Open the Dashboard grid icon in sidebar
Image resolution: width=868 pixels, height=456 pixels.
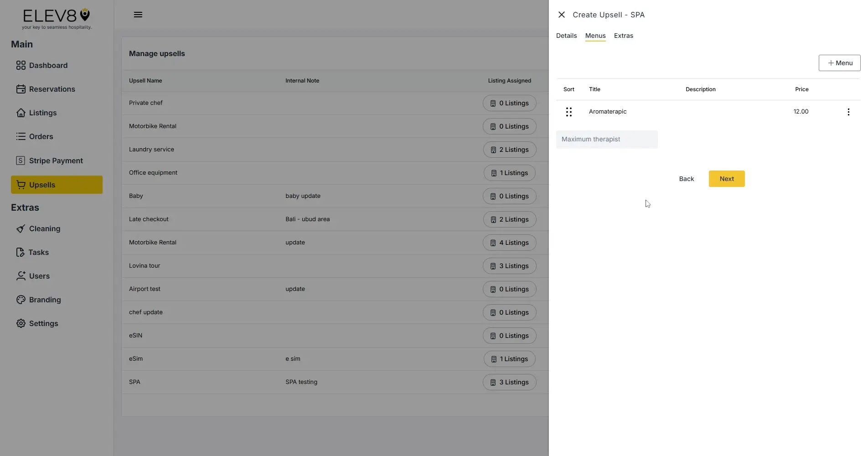point(21,65)
